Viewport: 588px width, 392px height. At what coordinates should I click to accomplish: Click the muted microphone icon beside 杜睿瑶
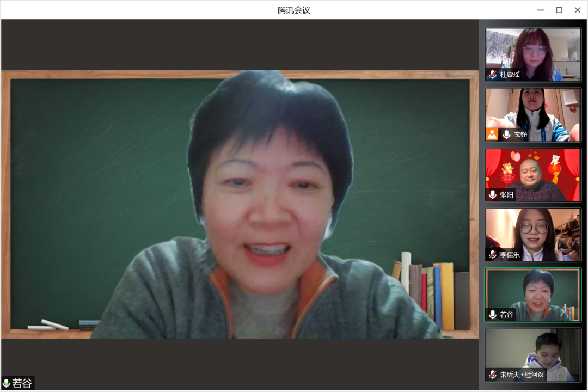pyautogui.click(x=493, y=75)
